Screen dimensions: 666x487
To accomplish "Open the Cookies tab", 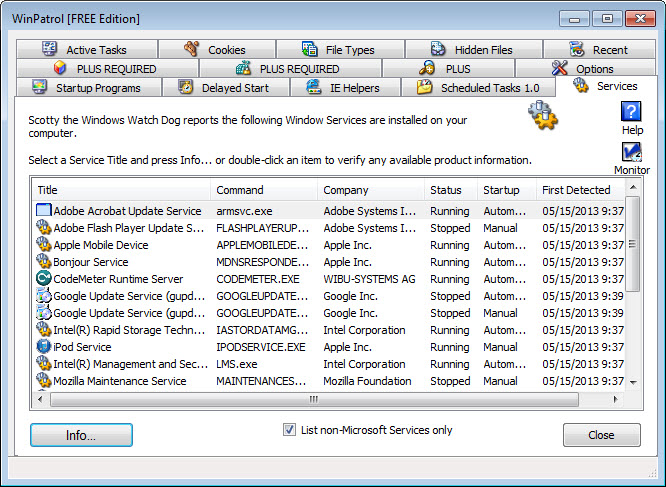I will 217,49.
